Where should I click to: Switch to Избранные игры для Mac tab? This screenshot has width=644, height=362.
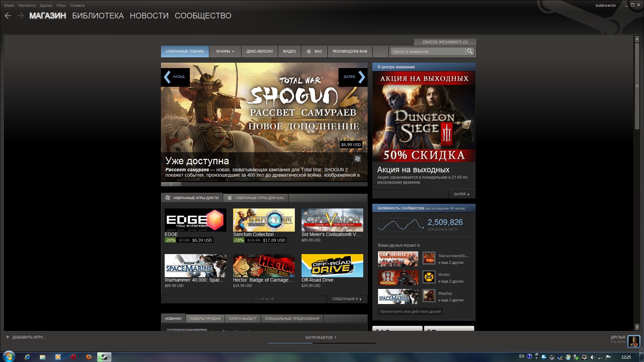[256, 198]
